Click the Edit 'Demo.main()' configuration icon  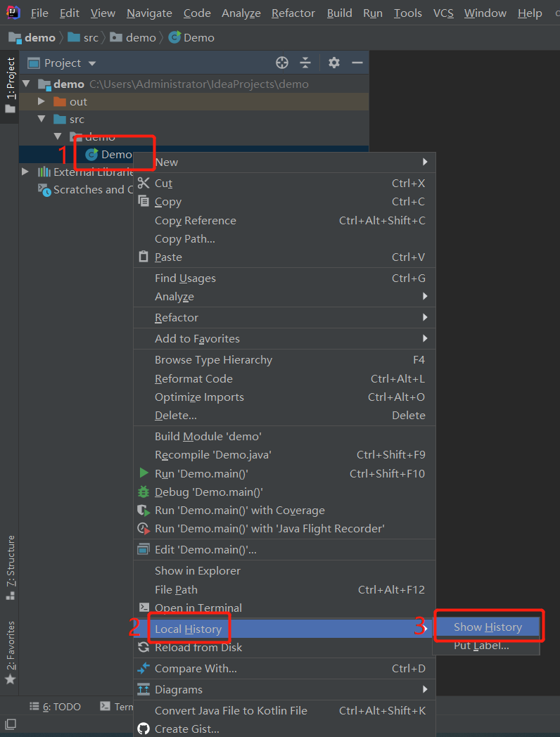[x=144, y=549]
